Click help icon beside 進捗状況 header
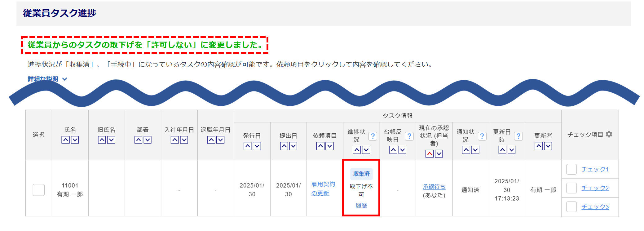This screenshot has width=644, height=231. point(373,136)
